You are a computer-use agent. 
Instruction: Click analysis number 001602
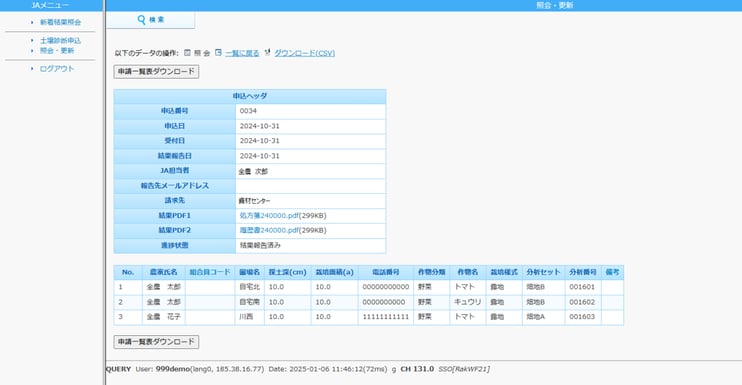coord(582,302)
